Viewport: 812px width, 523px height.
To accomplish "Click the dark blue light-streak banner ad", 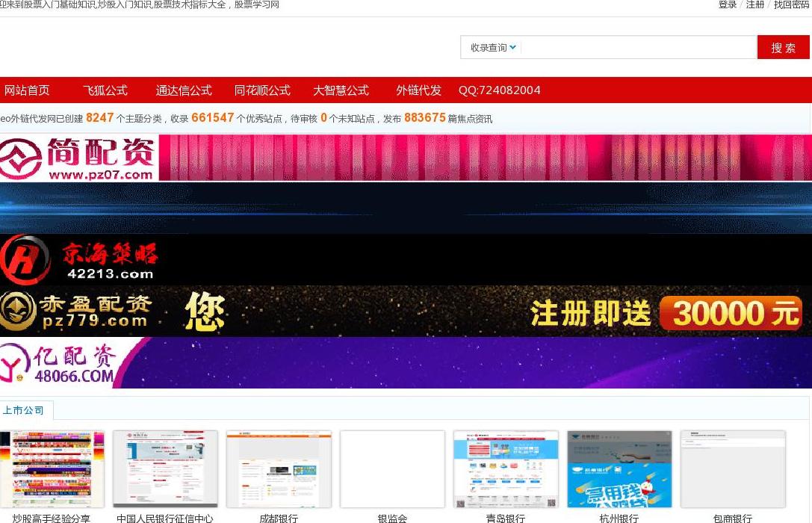I will pos(406,208).
